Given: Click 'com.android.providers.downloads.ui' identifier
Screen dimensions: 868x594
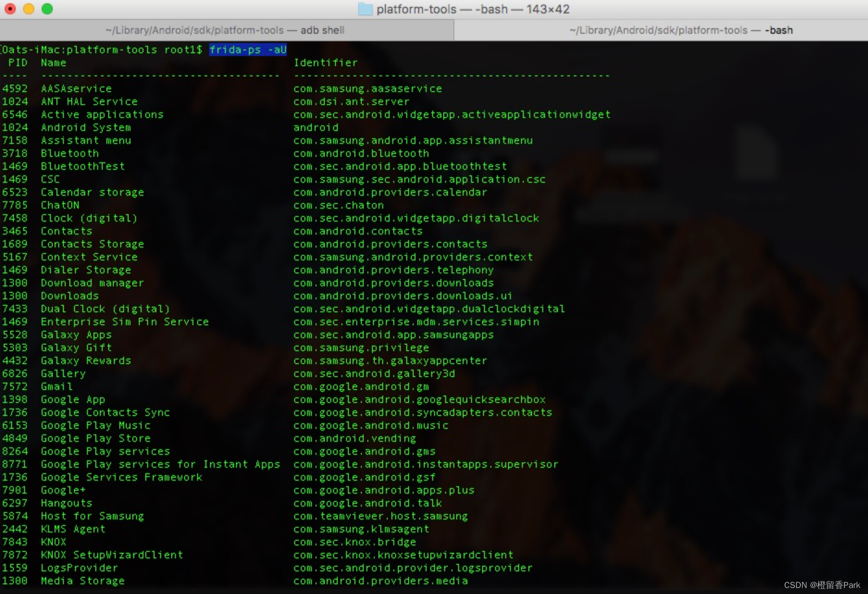Looking at the screenshot, I should click(403, 296).
